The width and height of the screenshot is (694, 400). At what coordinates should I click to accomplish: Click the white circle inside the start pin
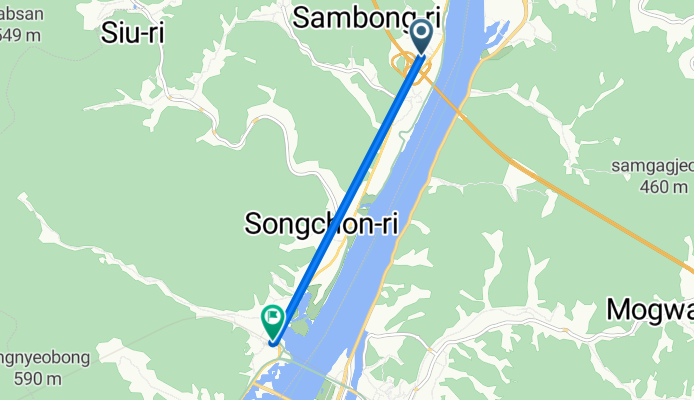(x=421, y=31)
